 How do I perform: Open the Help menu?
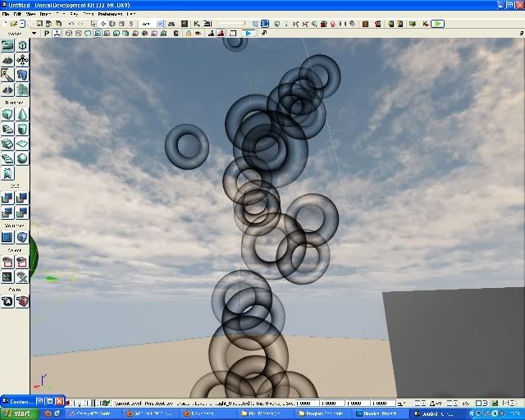click(131, 14)
